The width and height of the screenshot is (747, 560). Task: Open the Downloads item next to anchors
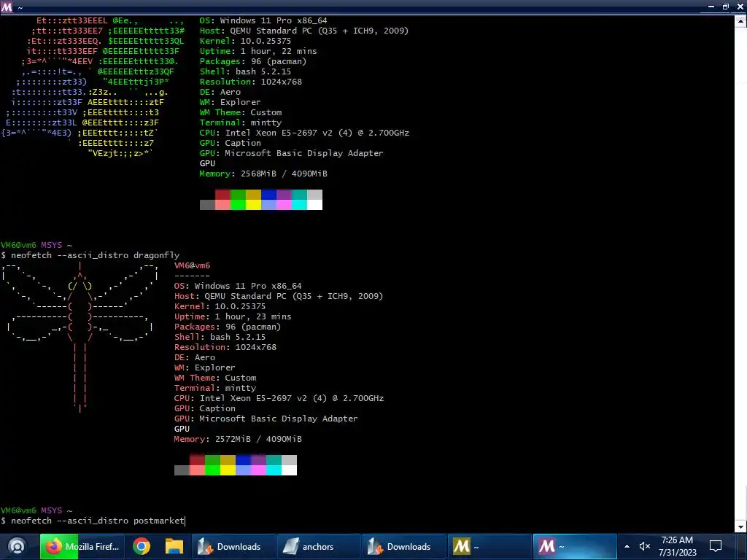point(404,547)
